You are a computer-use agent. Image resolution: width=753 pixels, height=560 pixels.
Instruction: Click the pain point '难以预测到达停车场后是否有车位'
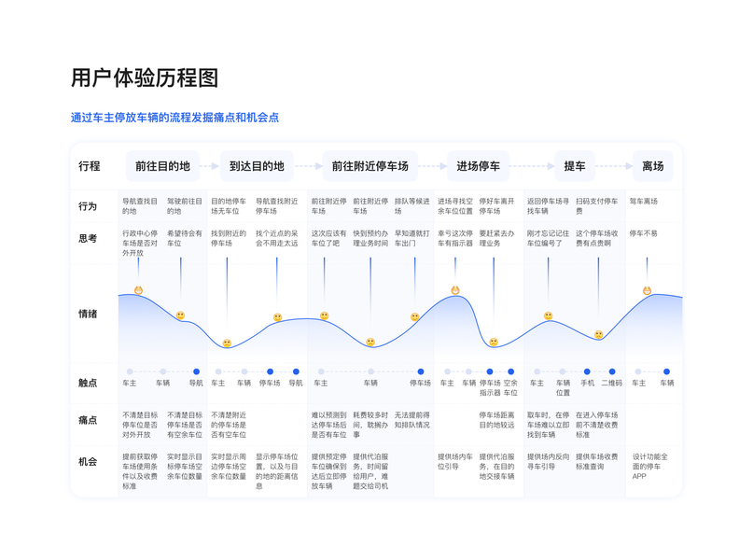pyautogui.click(x=329, y=425)
